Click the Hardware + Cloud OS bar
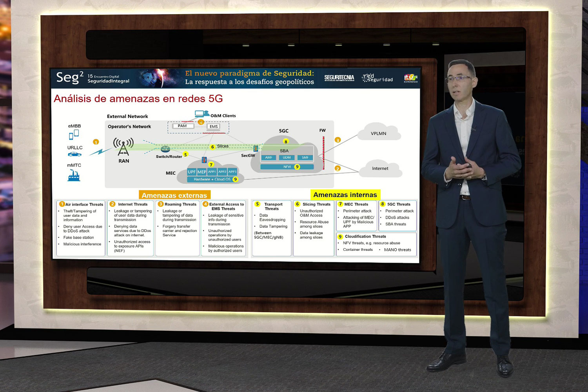588x392 pixels. 212,179
